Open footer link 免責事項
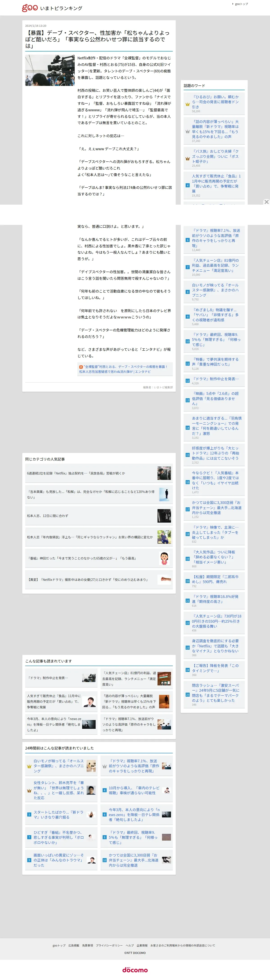 coord(88,945)
